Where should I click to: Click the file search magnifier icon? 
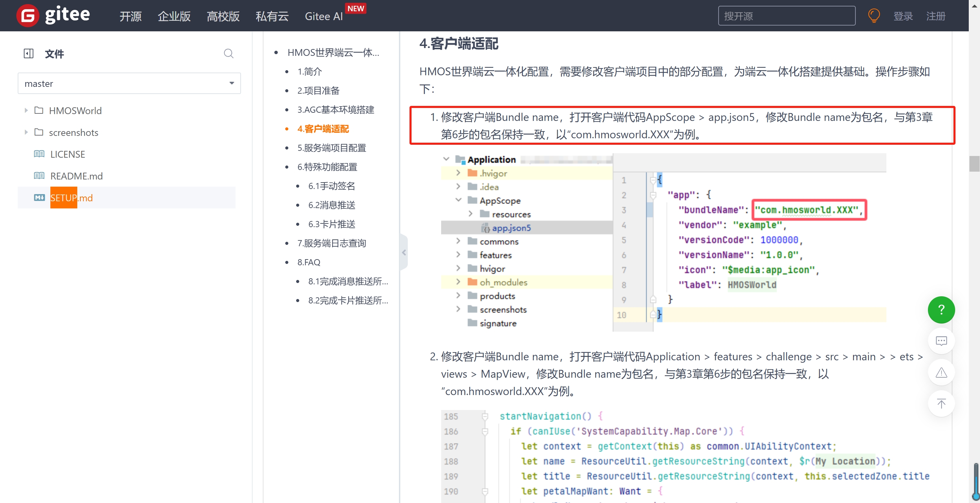coord(228,54)
